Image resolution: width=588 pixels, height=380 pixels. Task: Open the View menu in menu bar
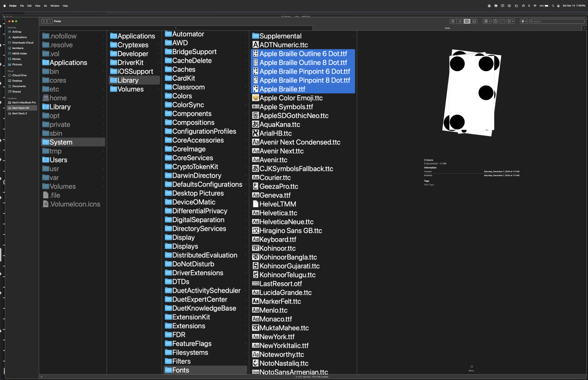(38, 6)
